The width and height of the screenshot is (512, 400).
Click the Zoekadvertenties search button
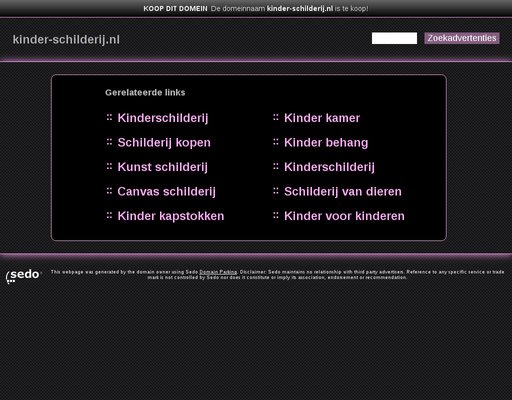coord(462,38)
